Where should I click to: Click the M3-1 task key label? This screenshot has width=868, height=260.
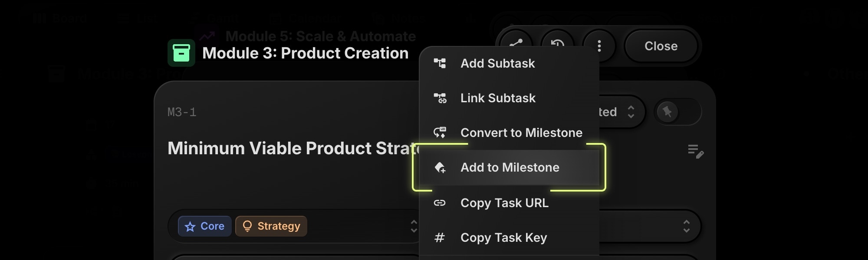coord(182,112)
